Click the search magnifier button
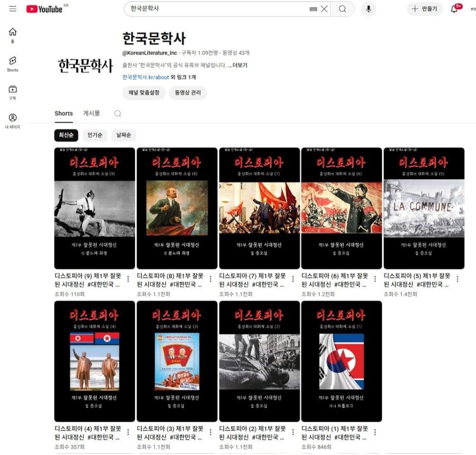Screen dimensions: 476x455 click(x=342, y=9)
